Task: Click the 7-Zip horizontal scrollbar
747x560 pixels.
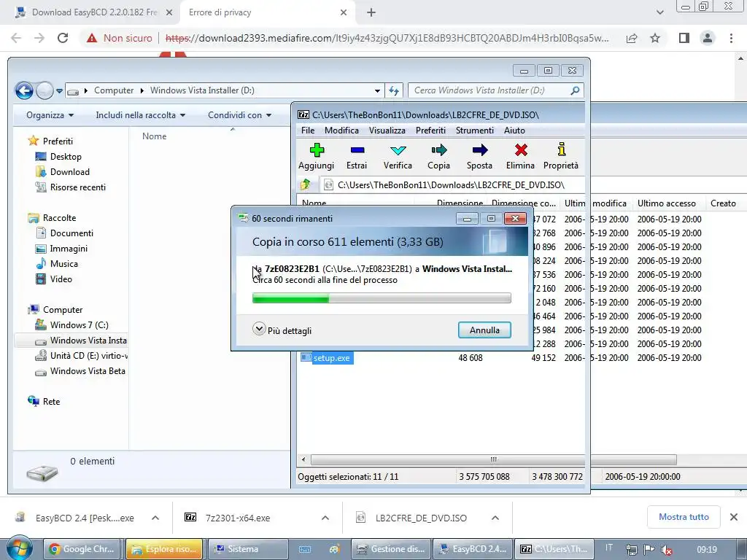Action: pos(494,459)
